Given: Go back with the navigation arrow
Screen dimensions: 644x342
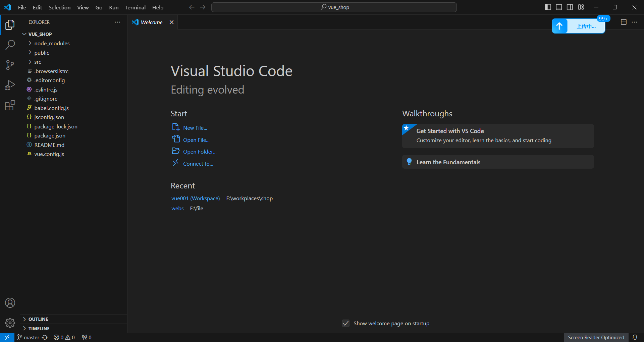Looking at the screenshot, I should (192, 7).
